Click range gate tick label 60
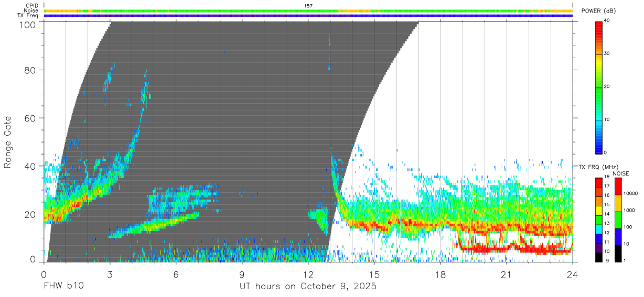 click(30, 118)
